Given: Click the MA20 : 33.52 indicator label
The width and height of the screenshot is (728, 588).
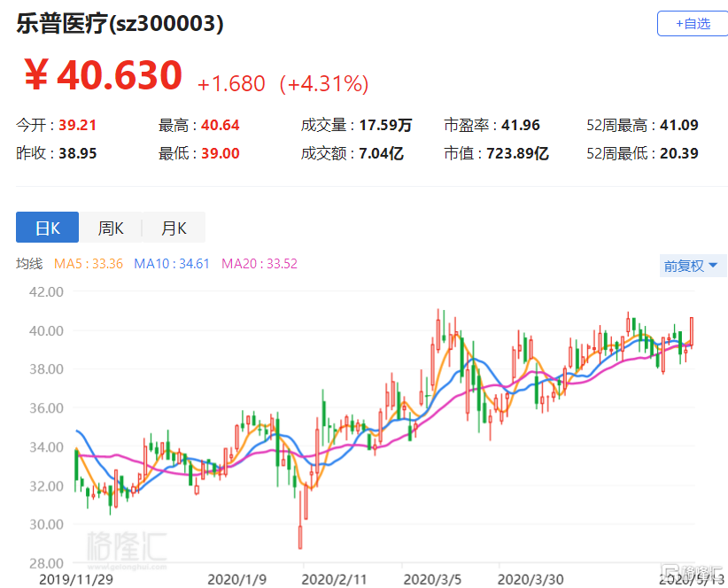Looking at the screenshot, I should pyautogui.click(x=259, y=264).
